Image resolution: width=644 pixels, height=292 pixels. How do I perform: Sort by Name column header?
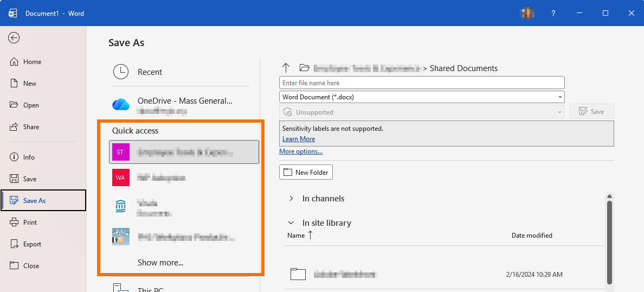tap(300, 235)
